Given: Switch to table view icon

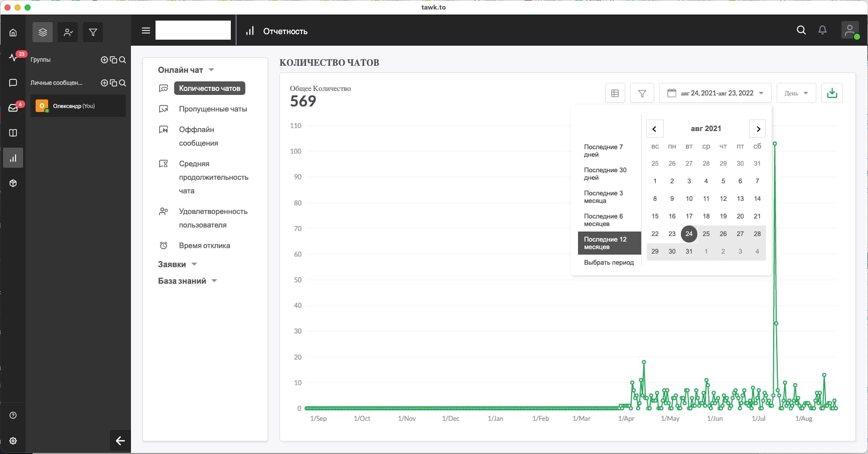Looking at the screenshot, I should [615, 93].
